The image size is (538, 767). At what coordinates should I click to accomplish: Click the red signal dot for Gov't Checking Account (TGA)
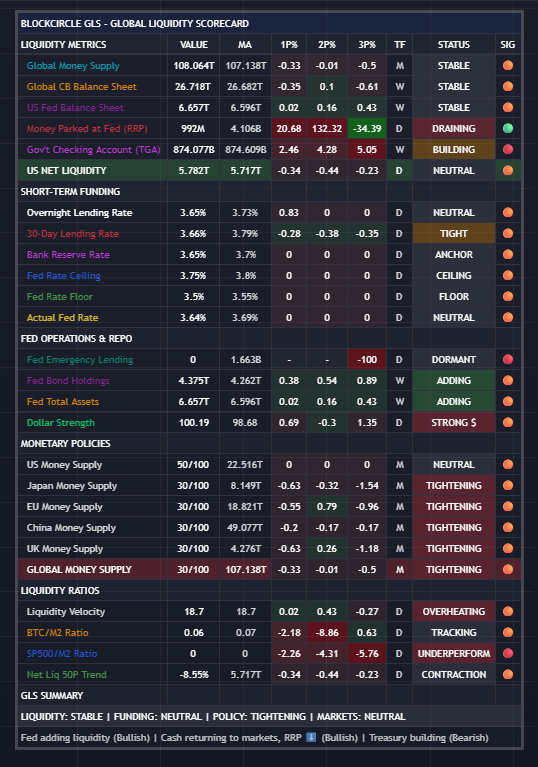click(508, 150)
